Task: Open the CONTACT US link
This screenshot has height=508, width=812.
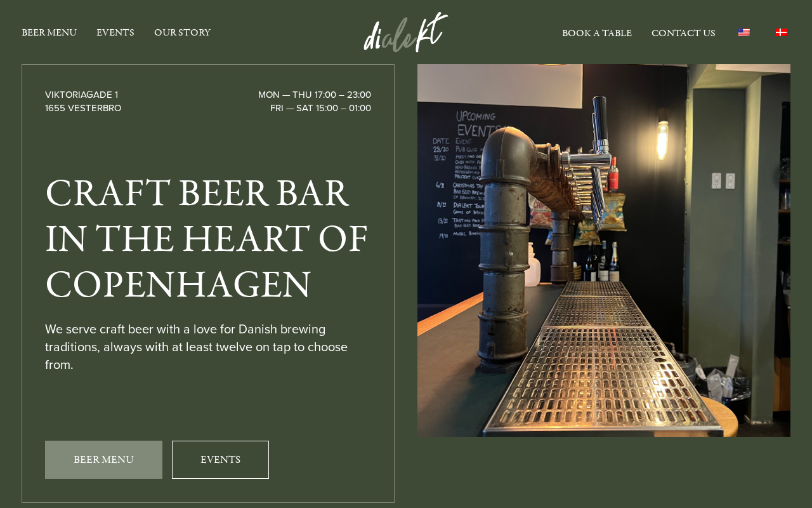Action: point(683,33)
